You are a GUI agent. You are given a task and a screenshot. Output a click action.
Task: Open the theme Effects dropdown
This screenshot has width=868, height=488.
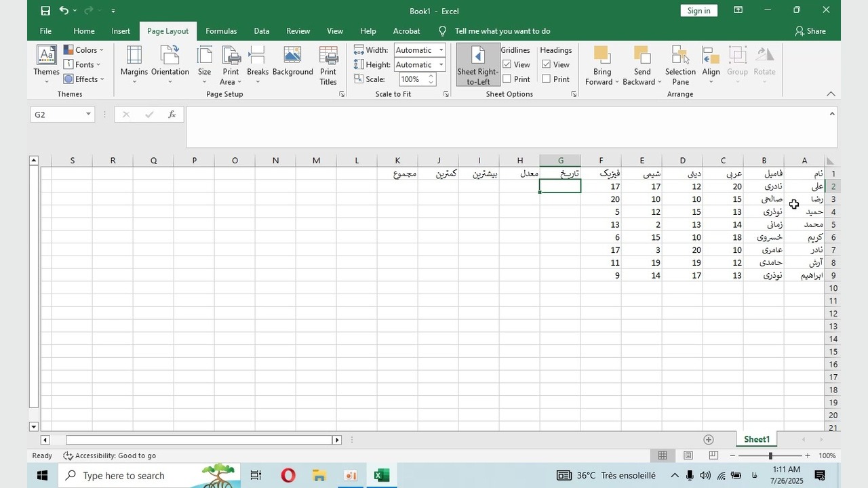(84, 79)
